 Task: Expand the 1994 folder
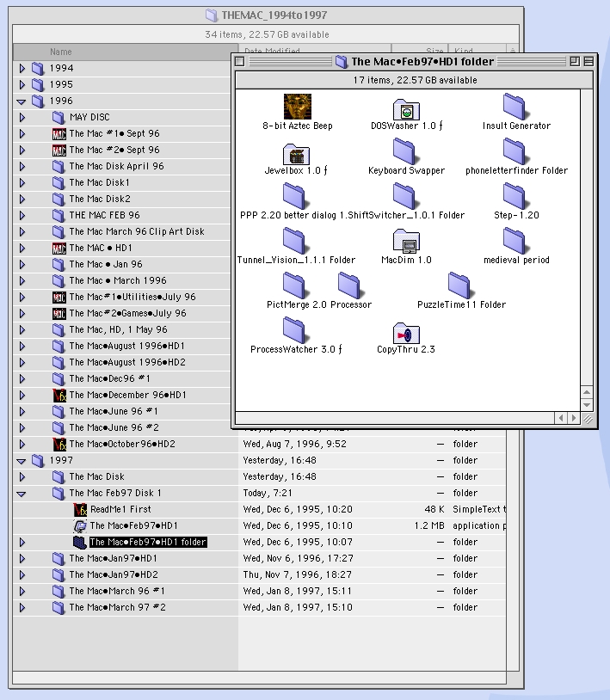(x=22, y=68)
